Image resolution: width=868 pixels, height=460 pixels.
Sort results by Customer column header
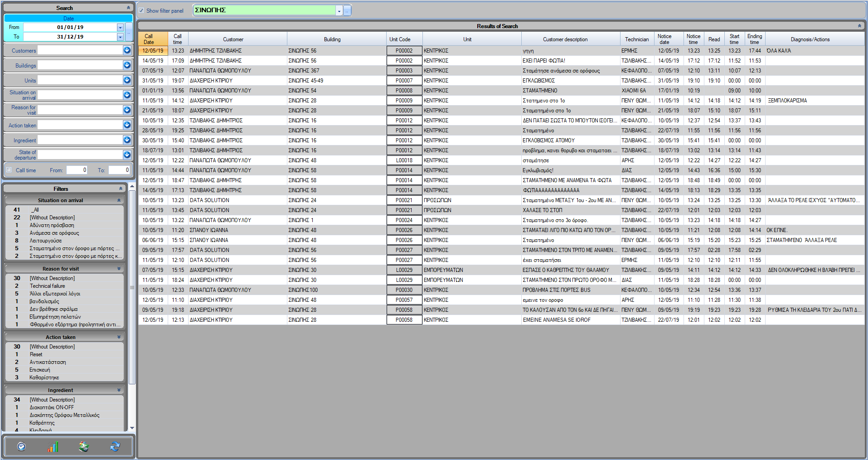pyautogui.click(x=233, y=39)
